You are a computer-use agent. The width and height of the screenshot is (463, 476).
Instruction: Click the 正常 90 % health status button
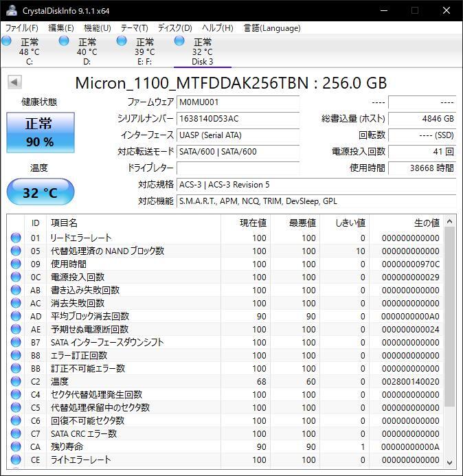pos(41,133)
